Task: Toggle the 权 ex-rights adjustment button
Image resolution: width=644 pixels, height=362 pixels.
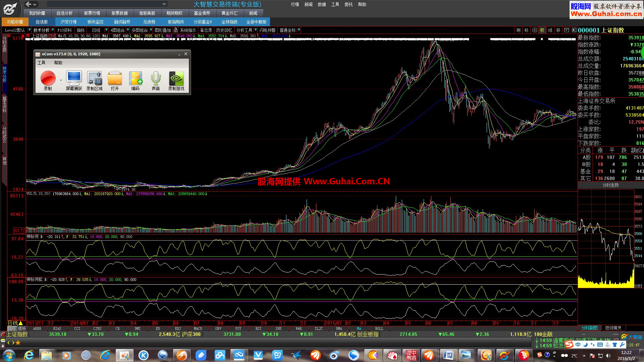Action: 542,30
